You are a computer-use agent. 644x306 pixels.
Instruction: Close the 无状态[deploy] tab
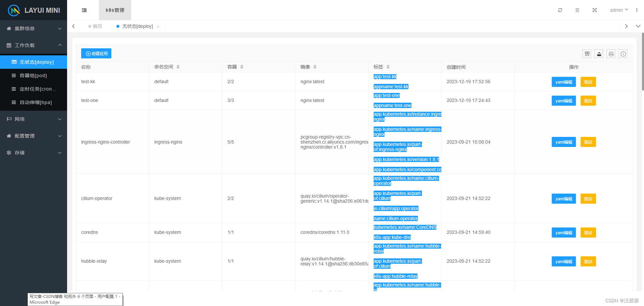[x=158, y=27]
